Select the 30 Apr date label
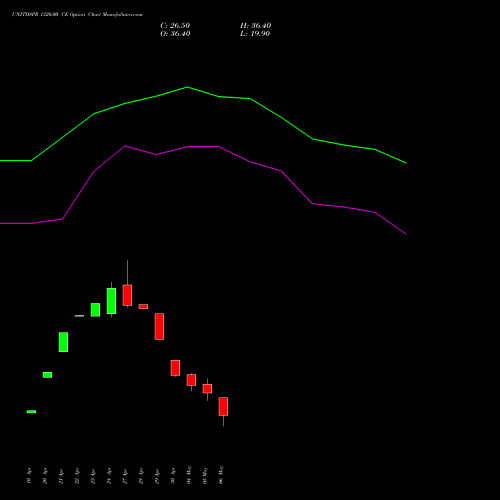The height and width of the screenshot is (500, 500). pos(173,476)
